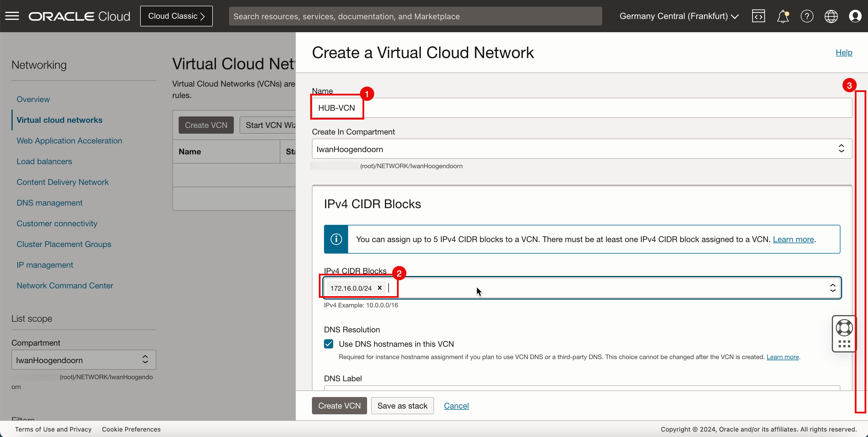Remove the 172.16.0.0/24 CIDR block tag
The image size is (868, 437).
click(380, 288)
